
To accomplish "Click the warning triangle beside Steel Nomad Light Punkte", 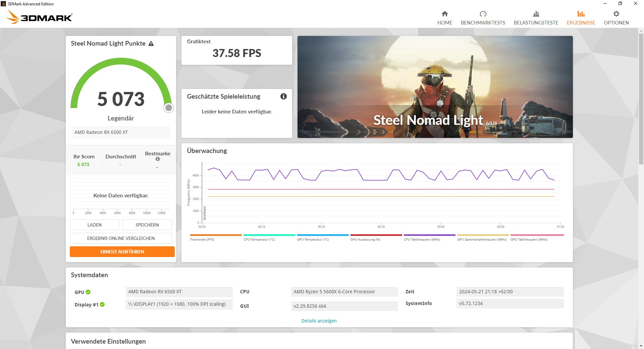I will [x=151, y=43].
